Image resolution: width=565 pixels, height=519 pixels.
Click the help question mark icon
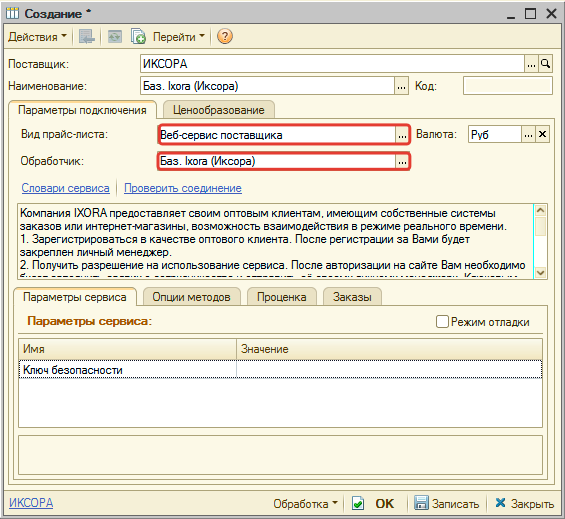tap(225, 36)
